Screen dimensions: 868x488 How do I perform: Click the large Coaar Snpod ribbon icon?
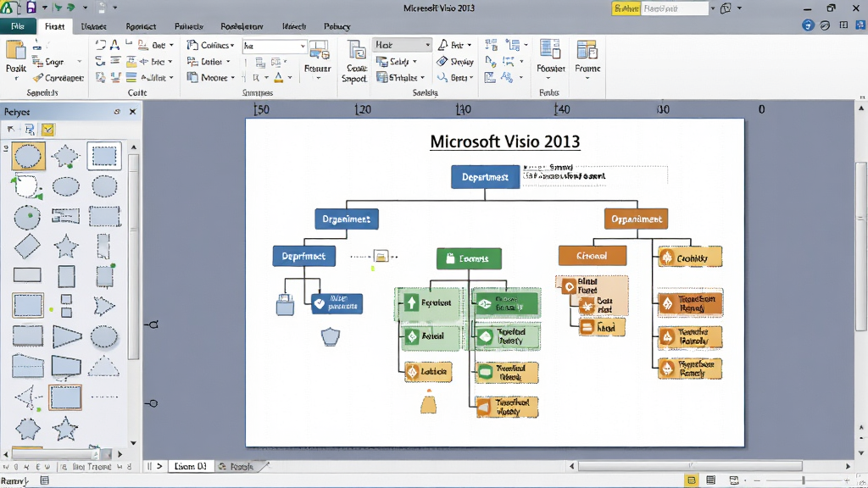click(x=356, y=50)
